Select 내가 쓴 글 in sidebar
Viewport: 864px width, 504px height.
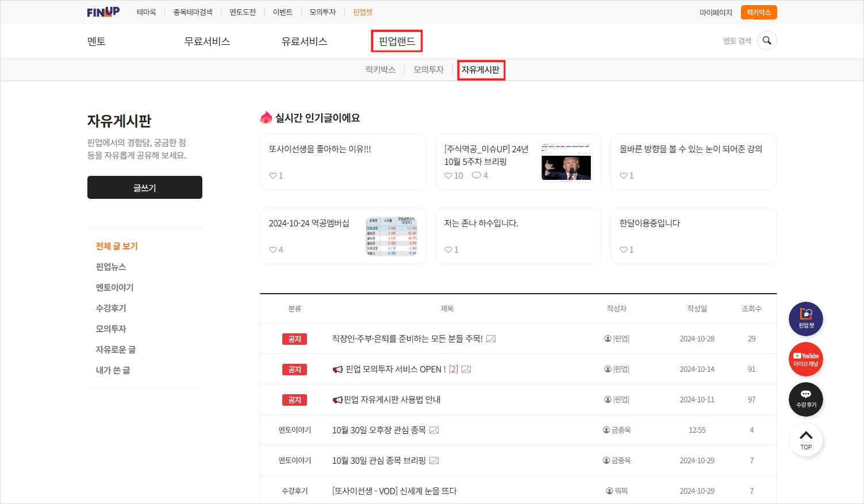coord(113,371)
